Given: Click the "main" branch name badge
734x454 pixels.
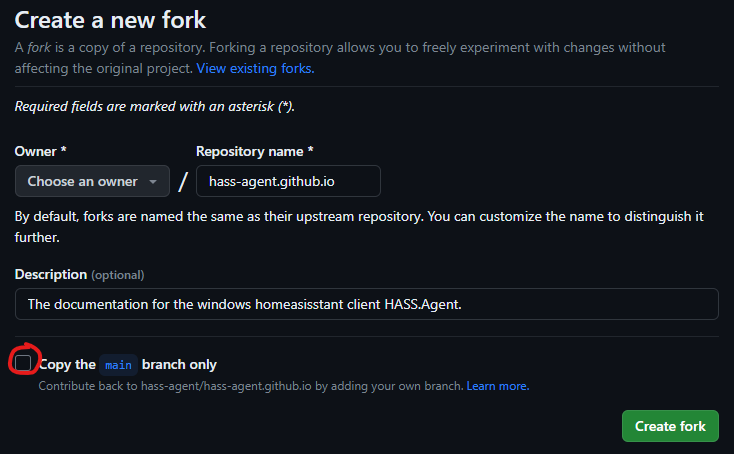Looking at the screenshot, I should pos(118,364).
